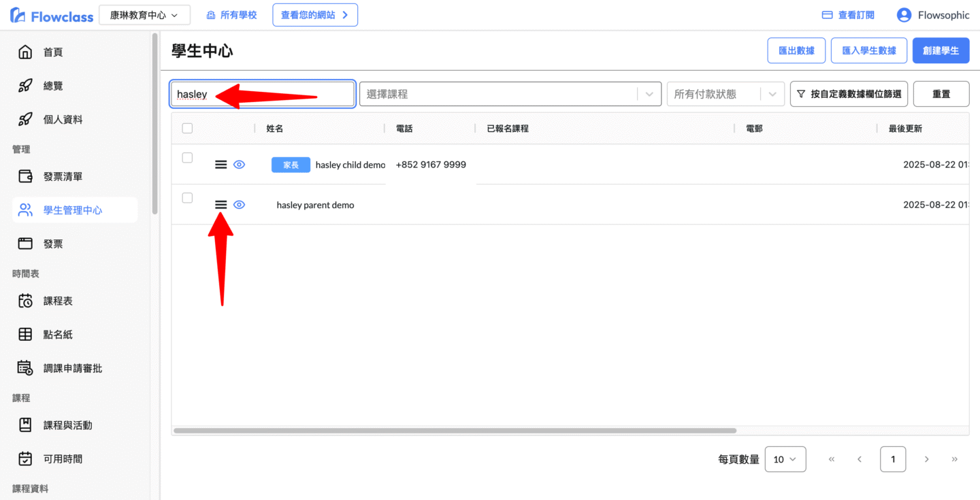Open 調課申請審批 calendar icon

tap(25, 368)
